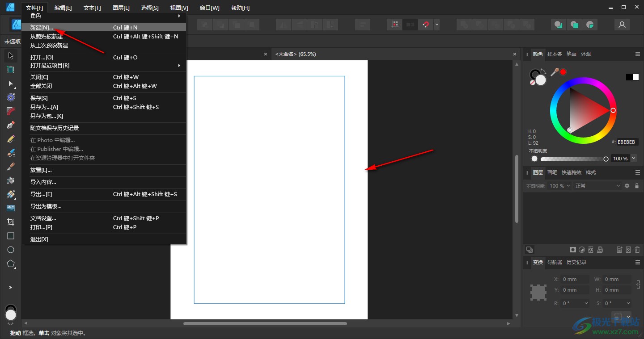Show more tools with the chevron
Image resolution: width=644 pixels, height=339 pixels.
(11, 287)
